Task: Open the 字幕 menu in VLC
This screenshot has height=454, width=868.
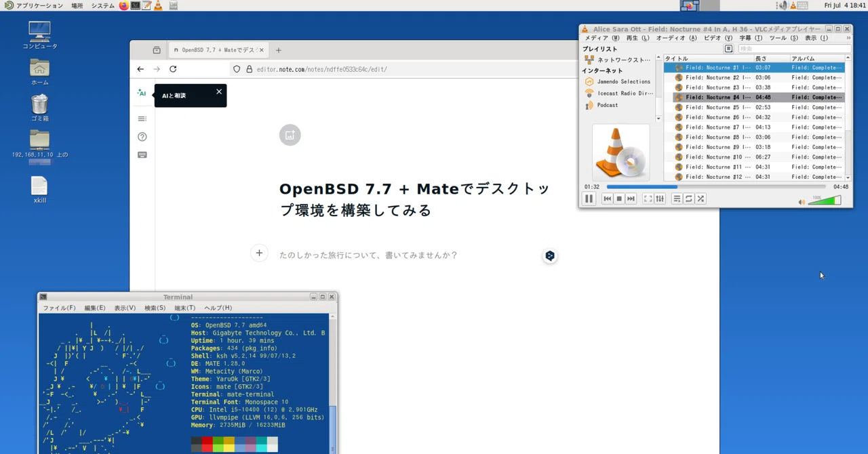Action: coord(750,39)
